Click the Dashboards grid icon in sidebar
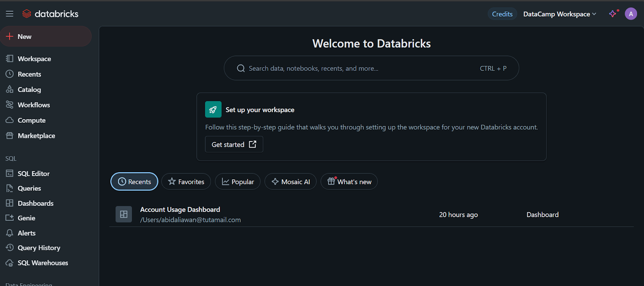 pyautogui.click(x=10, y=203)
